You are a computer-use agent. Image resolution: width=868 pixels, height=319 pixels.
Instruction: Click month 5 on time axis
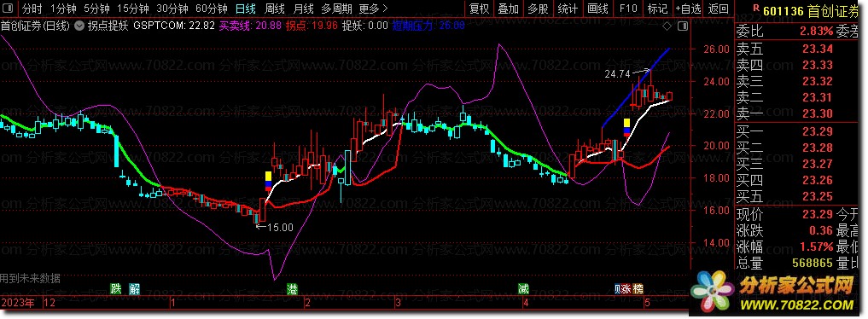tap(646, 303)
